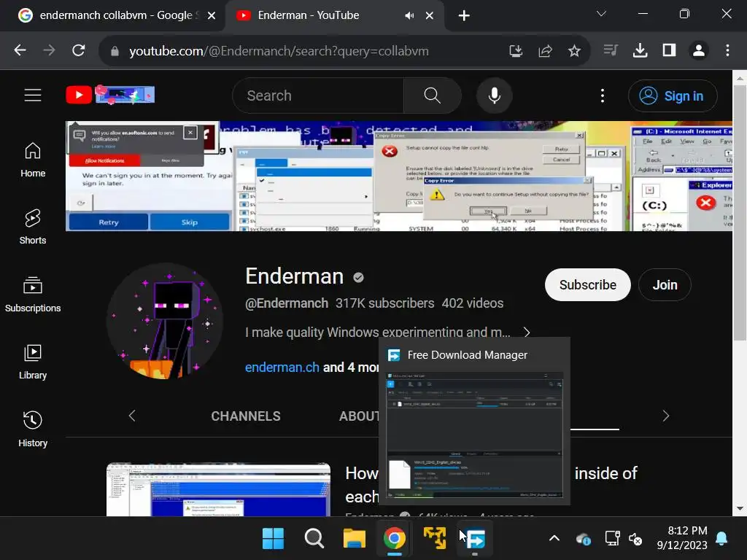Click the '317K subscribers' text
Screen dimensions: 747x560
[385, 303]
